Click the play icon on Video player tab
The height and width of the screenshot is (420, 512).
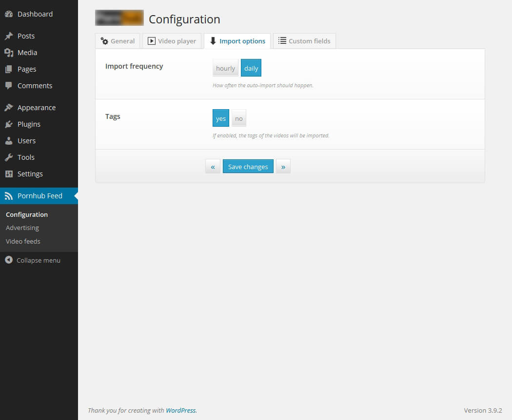pyautogui.click(x=152, y=41)
